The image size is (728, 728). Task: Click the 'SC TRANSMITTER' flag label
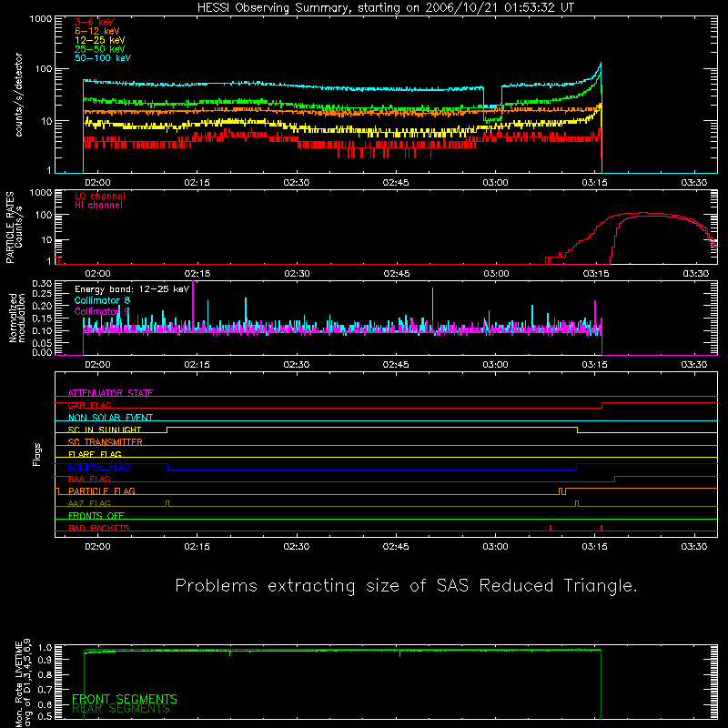click(x=106, y=442)
